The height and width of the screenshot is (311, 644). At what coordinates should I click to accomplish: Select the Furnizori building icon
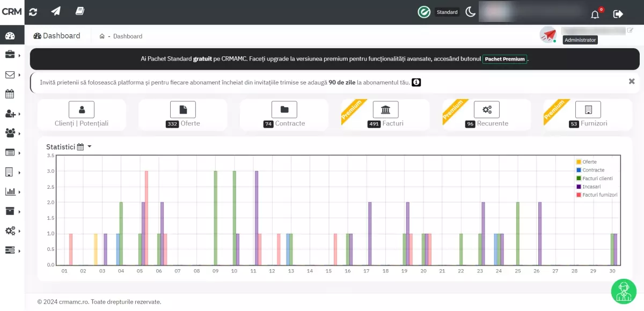(x=587, y=109)
